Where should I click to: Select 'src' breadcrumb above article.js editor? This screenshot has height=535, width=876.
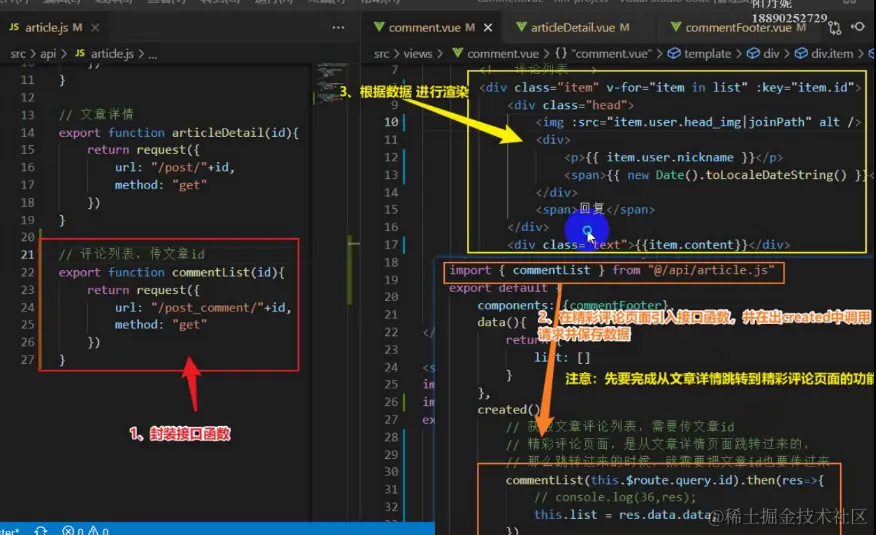tap(18, 54)
